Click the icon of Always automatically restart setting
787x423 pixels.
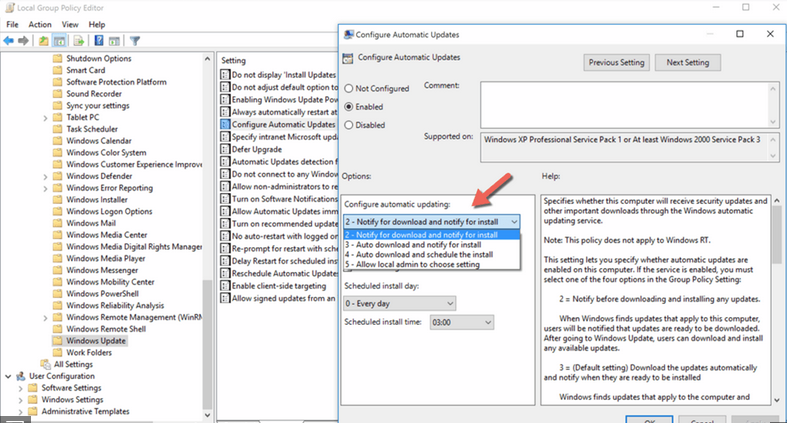click(x=225, y=112)
